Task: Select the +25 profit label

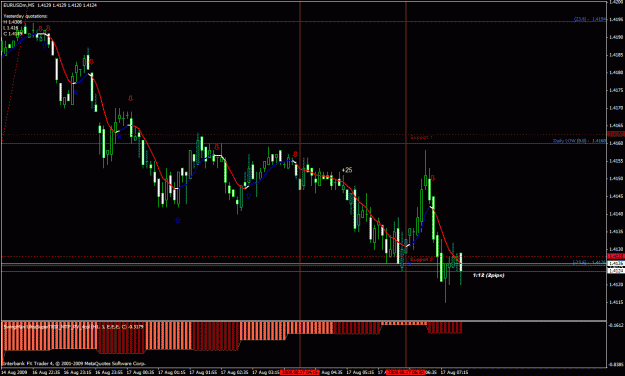Action: tap(347, 170)
